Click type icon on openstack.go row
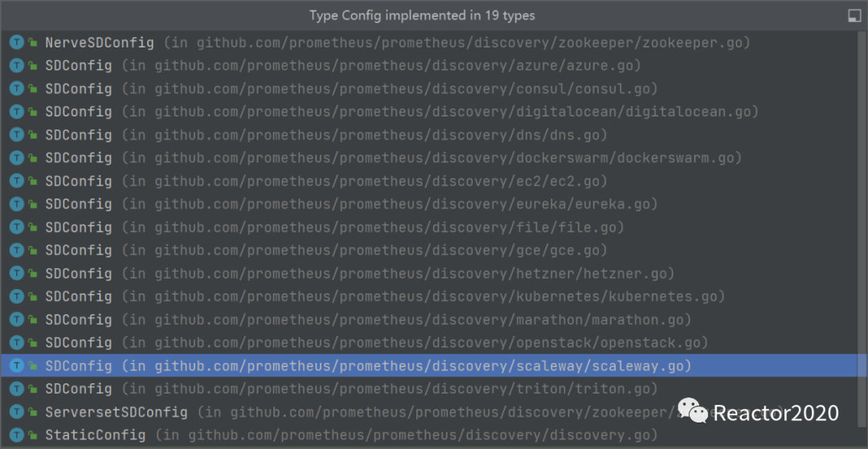868x449 pixels. [x=17, y=342]
